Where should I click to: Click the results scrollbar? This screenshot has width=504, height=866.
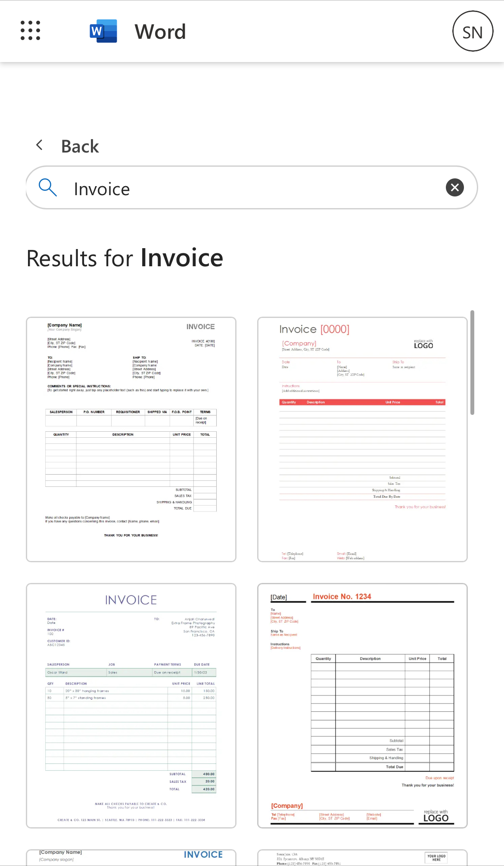click(472, 362)
